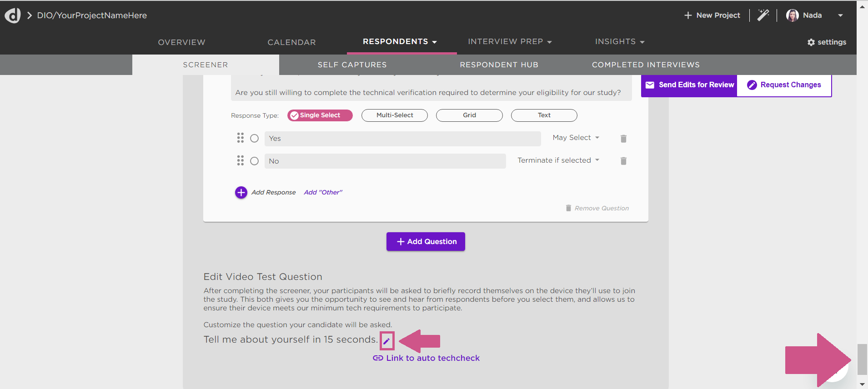Open the May Select dropdown
This screenshot has width=868, height=389.
[x=576, y=138]
